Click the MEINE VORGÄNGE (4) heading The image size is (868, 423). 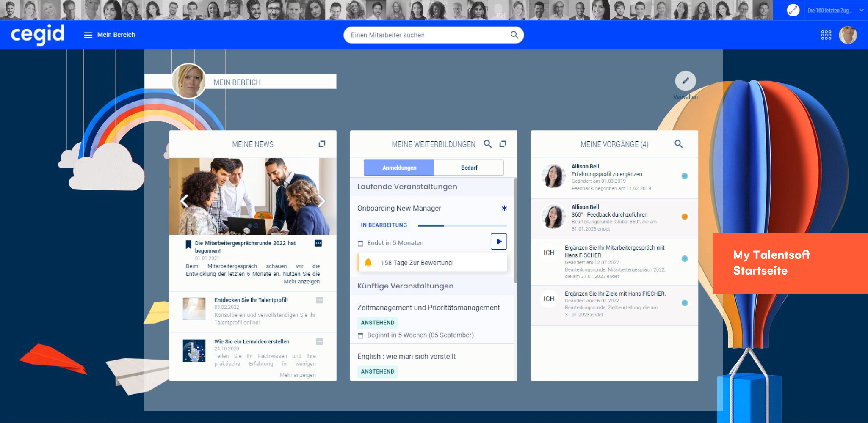point(614,144)
